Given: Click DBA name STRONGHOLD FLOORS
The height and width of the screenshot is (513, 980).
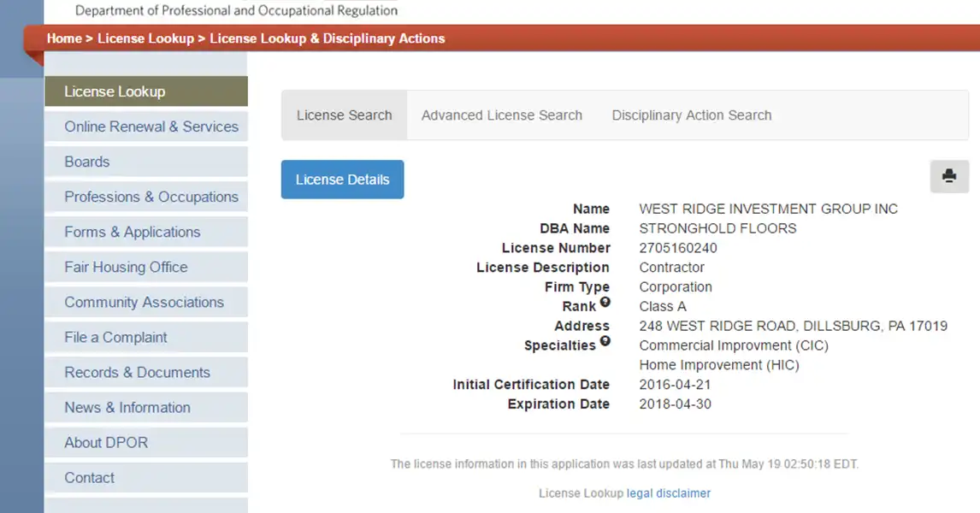Looking at the screenshot, I should click(x=717, y=228).
